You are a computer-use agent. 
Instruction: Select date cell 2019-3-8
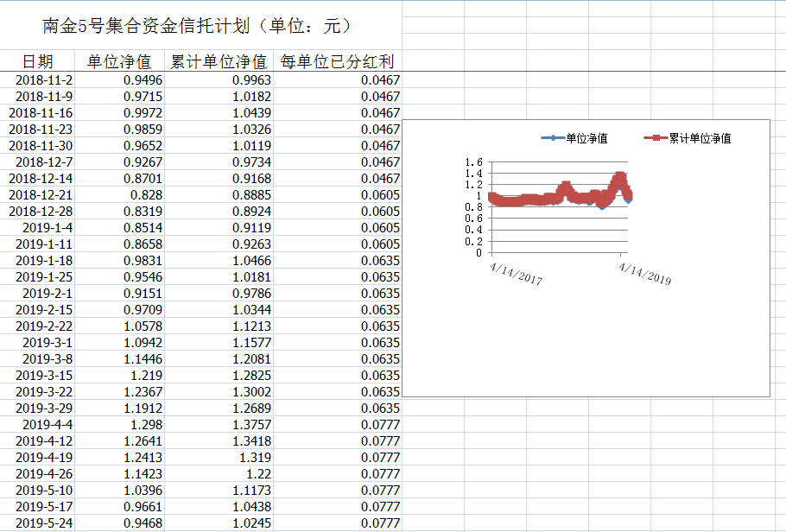coord(38,359)
